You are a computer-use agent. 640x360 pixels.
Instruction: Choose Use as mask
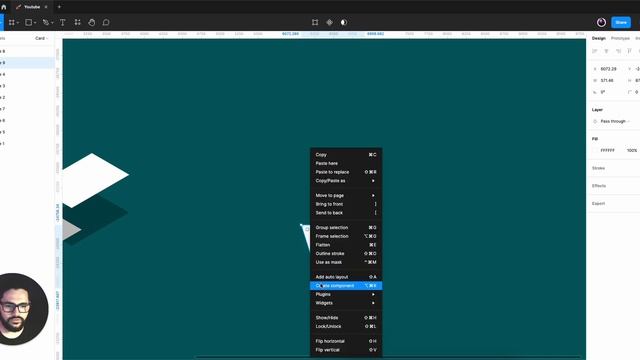tap(346, 262)
